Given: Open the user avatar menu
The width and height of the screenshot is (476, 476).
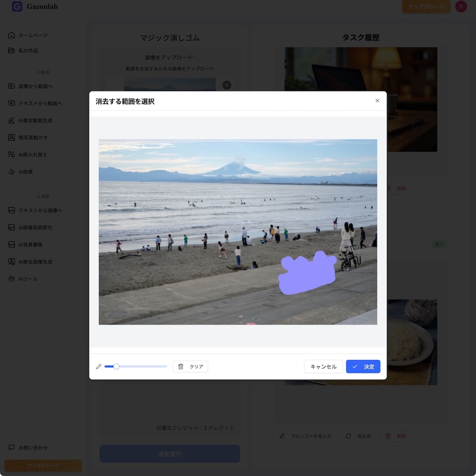Looking at the screenshot, I should [461, 7].
